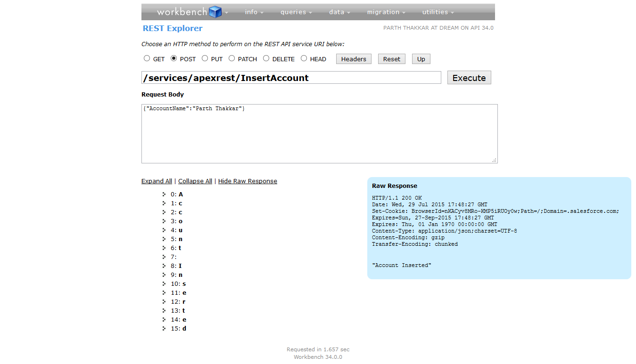Screen dimensions: 636x364
Task: Click the Execute button
Action: 469,77
